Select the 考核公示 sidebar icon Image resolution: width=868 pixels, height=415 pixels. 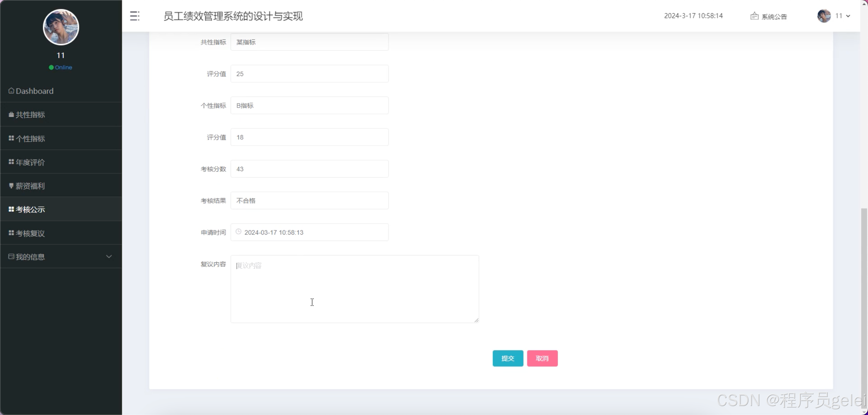pos(11,209)
